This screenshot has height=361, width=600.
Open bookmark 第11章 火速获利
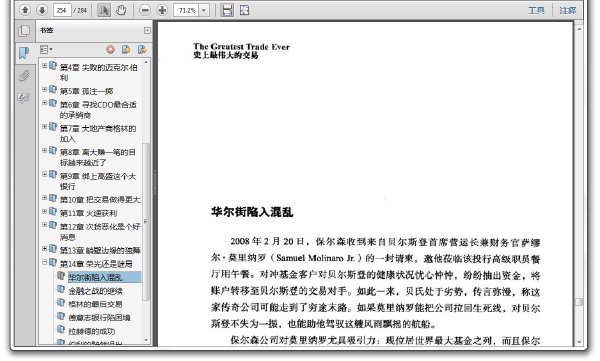88,213
